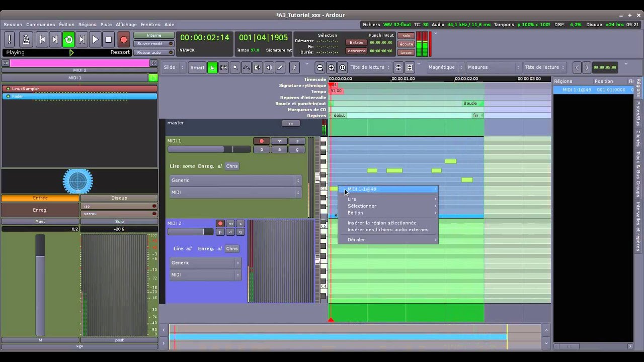Select the time stretch tool
This screenshot has width=644, height=362.
[x=258, y=67]
